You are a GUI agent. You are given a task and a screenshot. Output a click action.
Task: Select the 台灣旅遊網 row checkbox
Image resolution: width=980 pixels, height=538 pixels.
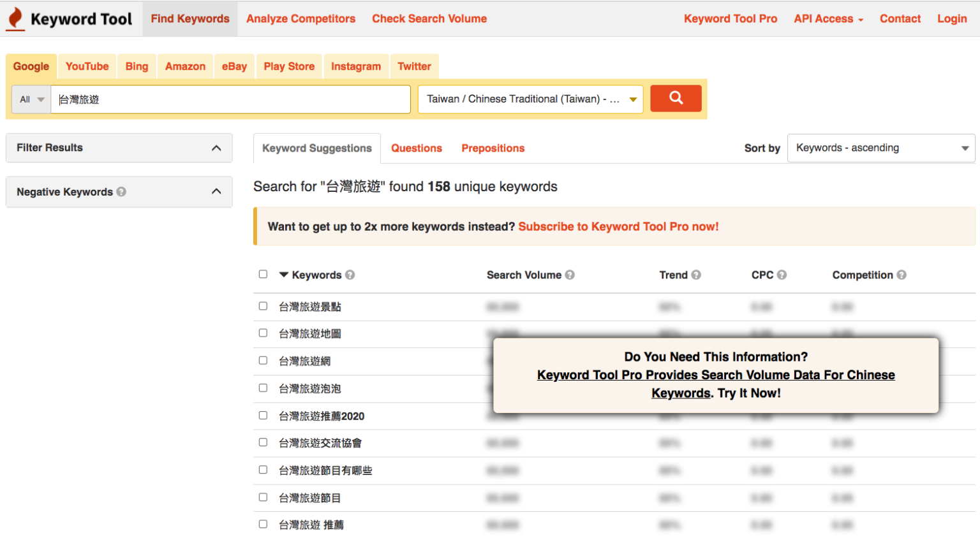[x=263, y=360]
